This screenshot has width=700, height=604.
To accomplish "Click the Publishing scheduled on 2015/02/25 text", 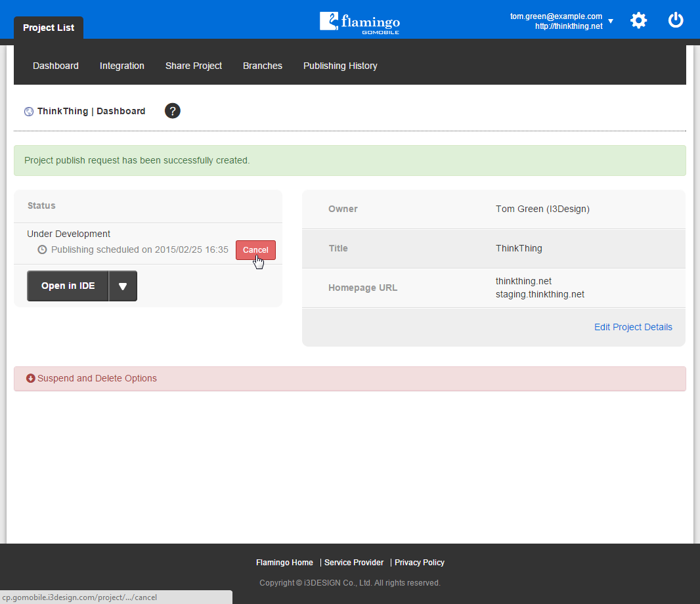I will (x=140, y=249).
